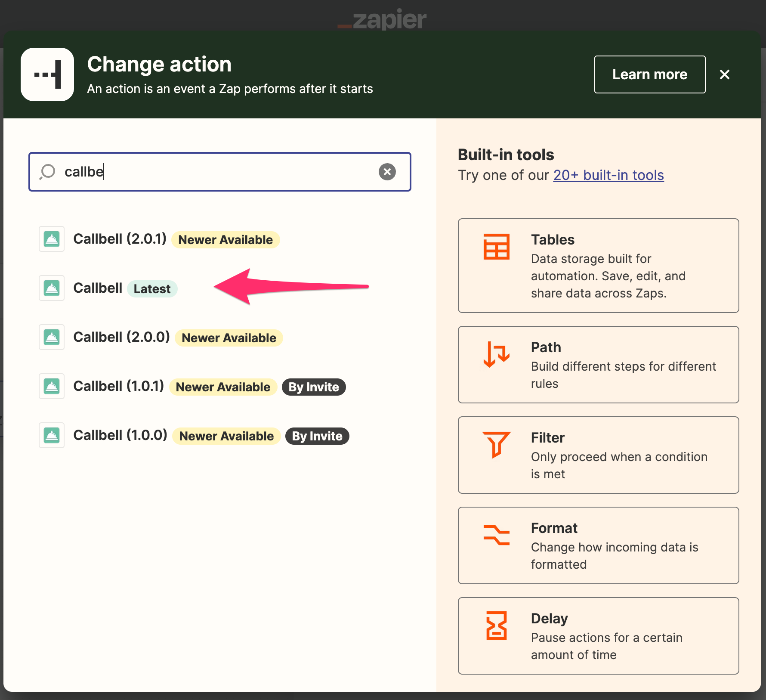Open the Path built-in tool card
The height and width of the screenshot is (700, 766).
click(599, 365)
